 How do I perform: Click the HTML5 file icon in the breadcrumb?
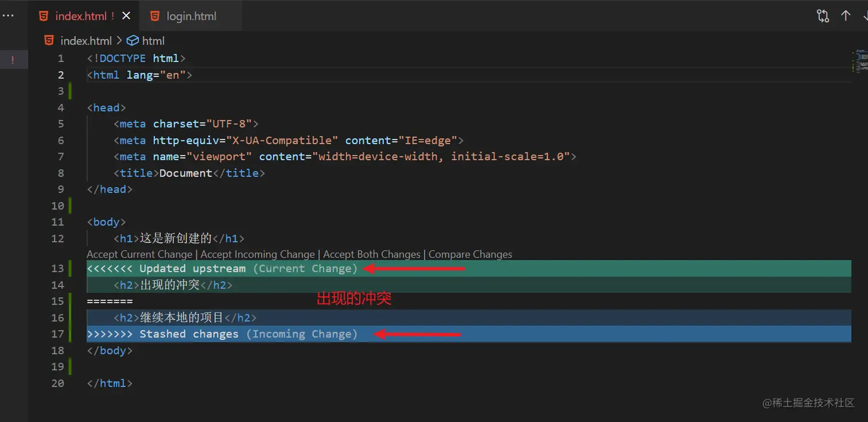[49, 41]
